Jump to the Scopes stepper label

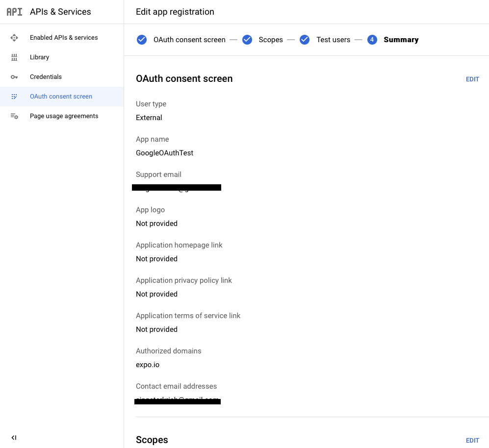[271, 40]
